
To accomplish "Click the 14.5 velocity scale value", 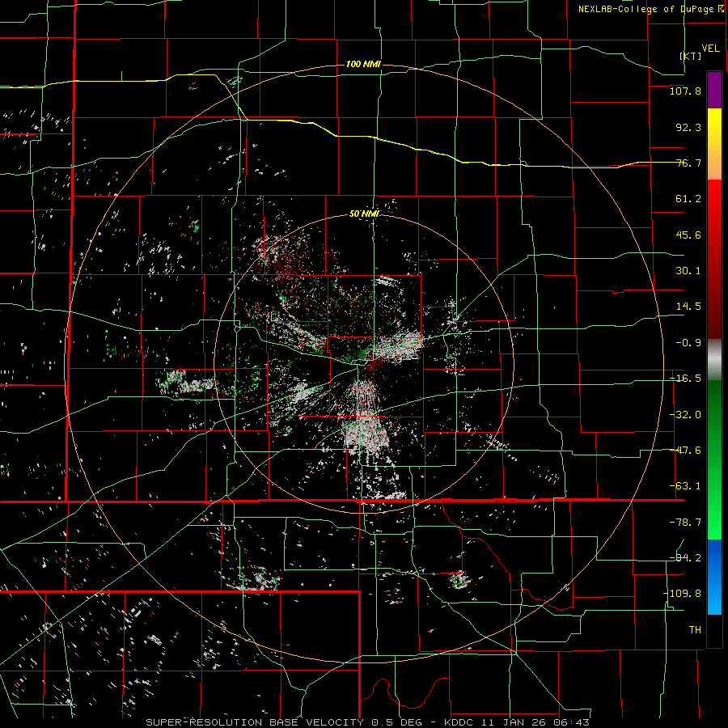I will [688, 307].
